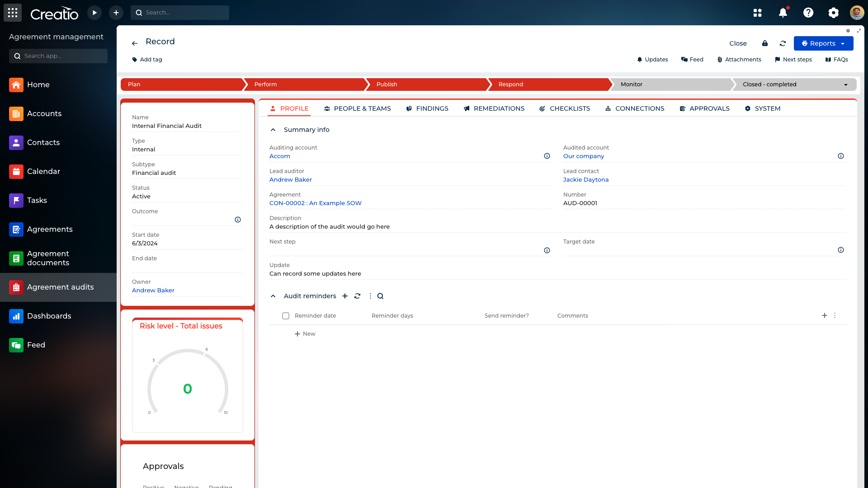The width and height of the screenshot is (868, 488).
Task: Show info for Outcome field
Action: (238, 220)
